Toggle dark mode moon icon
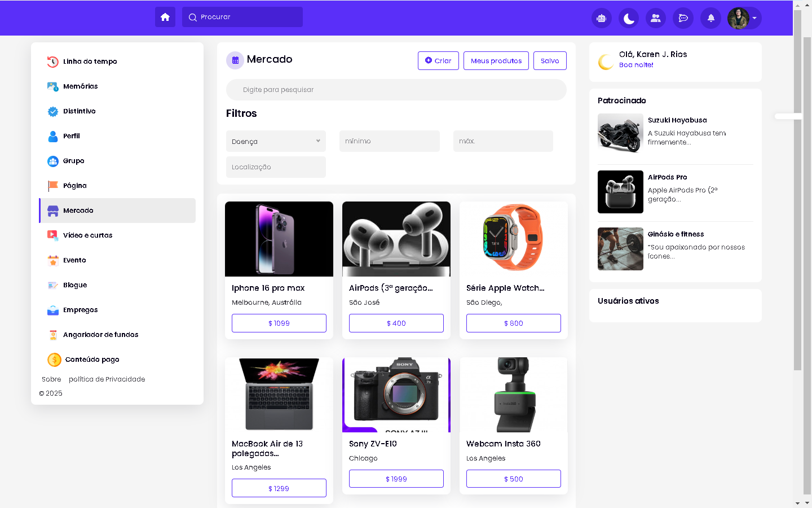 coord(628,18)
